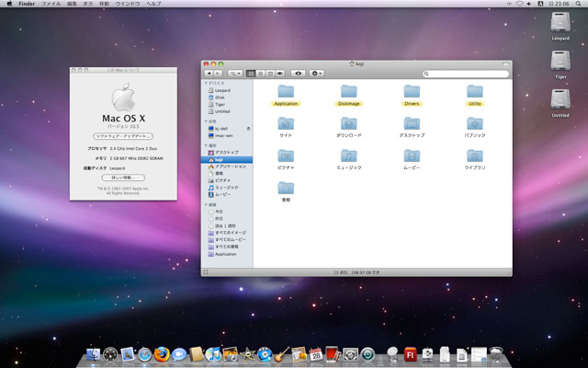Screen dimensions: 588x368
Task: Toggle the toolbar pill button in Finder
Action: coord(504,63)
